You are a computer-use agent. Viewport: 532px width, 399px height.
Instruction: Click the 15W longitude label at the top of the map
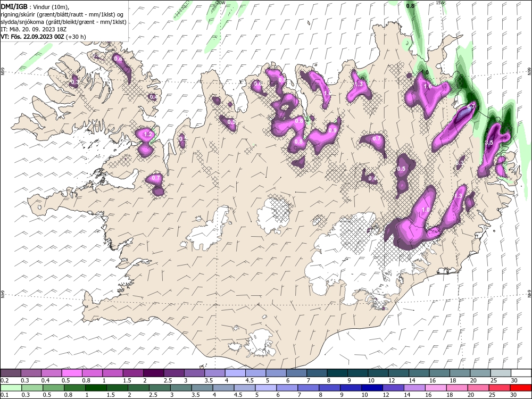point(440,2)
